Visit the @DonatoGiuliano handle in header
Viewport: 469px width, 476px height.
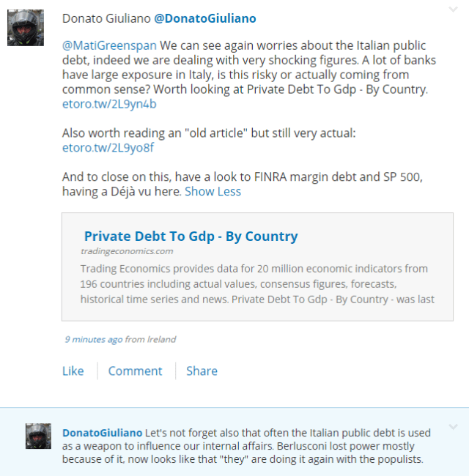pyautogui.click(x=204, y=18)
